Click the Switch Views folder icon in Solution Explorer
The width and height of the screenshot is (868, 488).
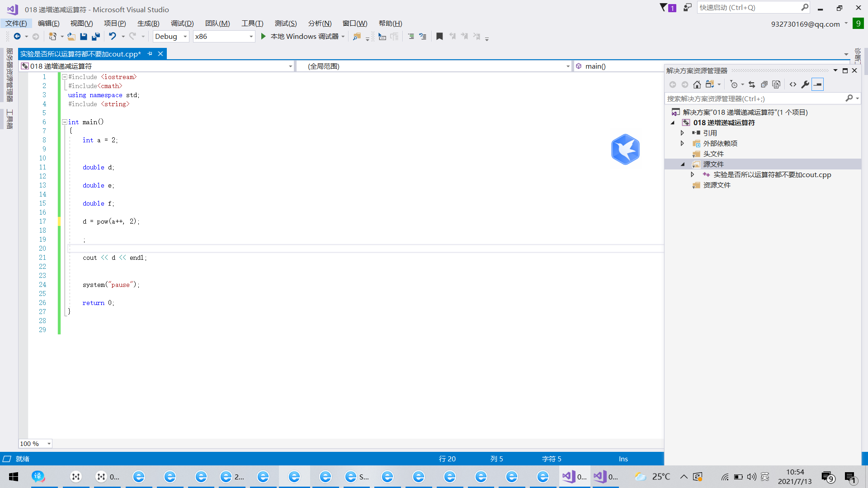click(710, 84)
